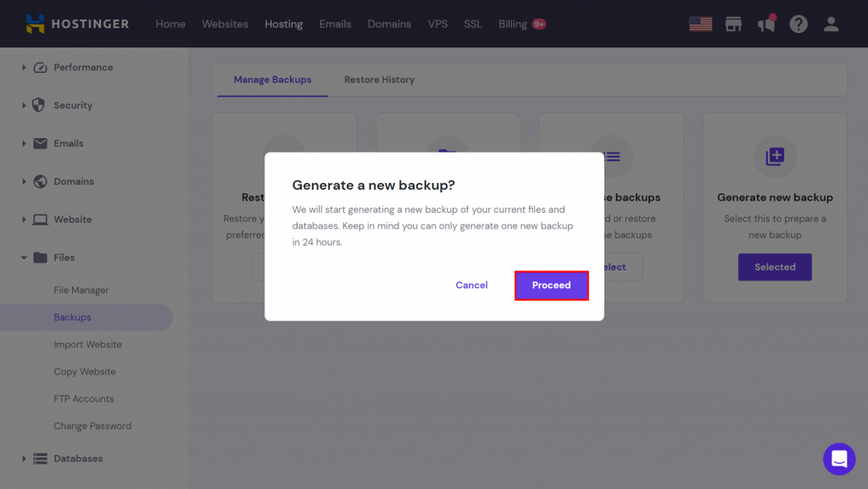
Task: Open the megaphone notifications icon
Action: 766,24
